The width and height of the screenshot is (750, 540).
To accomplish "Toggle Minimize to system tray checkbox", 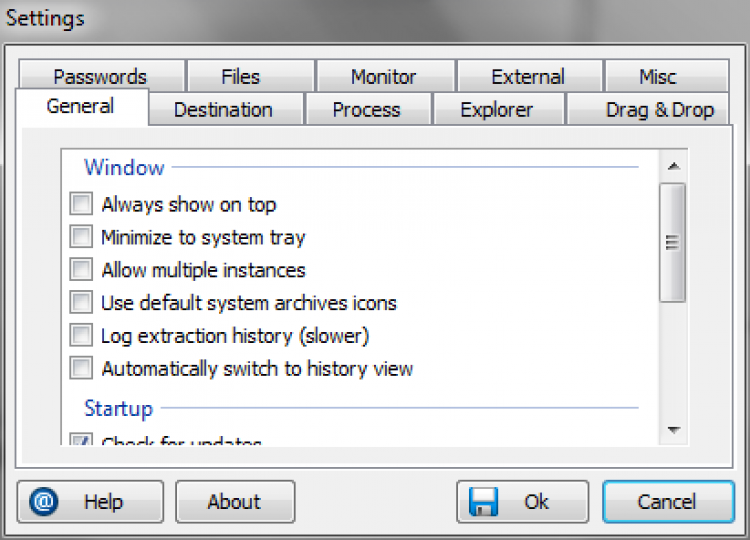I will click(x=81, y=238).
